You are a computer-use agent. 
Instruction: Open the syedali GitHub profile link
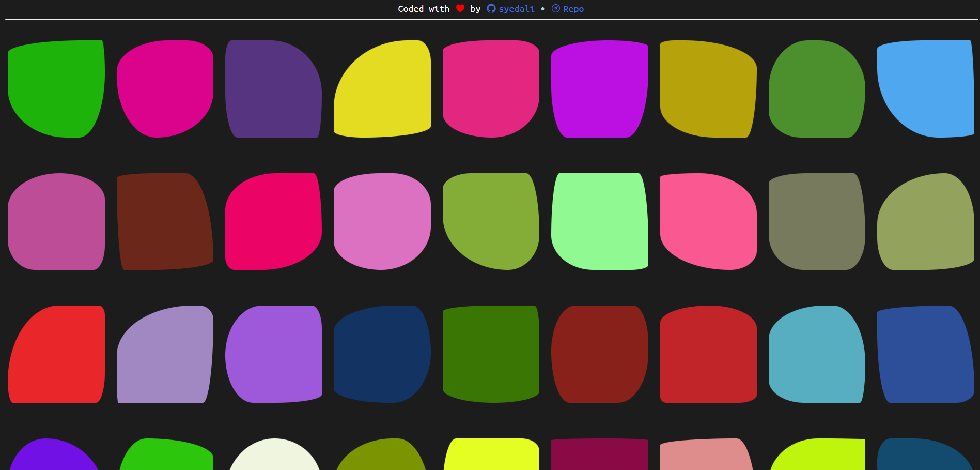(x=517, y=8)
